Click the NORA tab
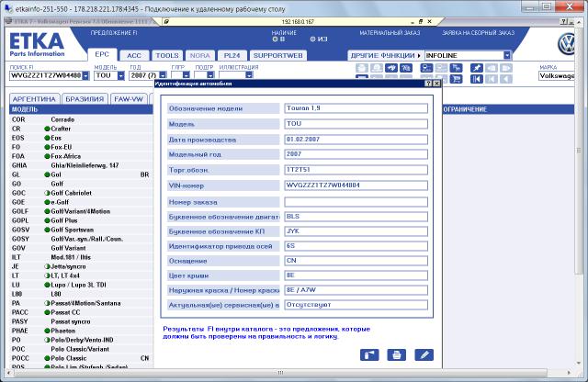The width and height of the screenshot is (588, 382). (200, 55)
